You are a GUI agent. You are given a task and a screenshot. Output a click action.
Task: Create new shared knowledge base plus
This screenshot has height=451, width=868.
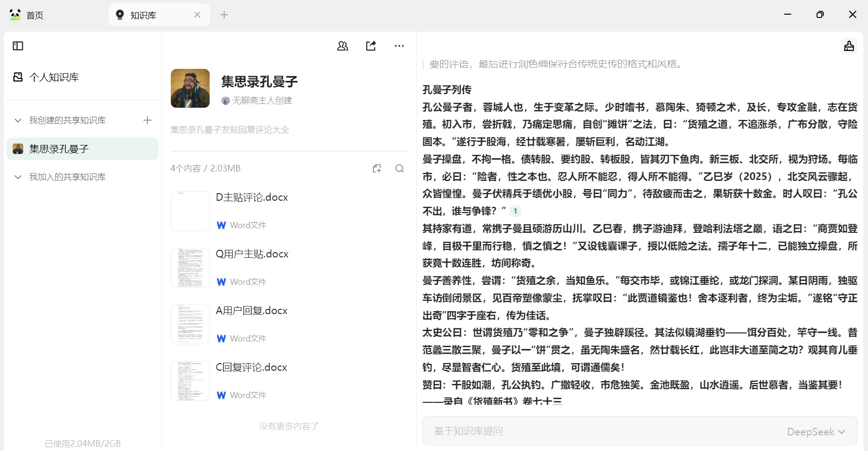147,120
